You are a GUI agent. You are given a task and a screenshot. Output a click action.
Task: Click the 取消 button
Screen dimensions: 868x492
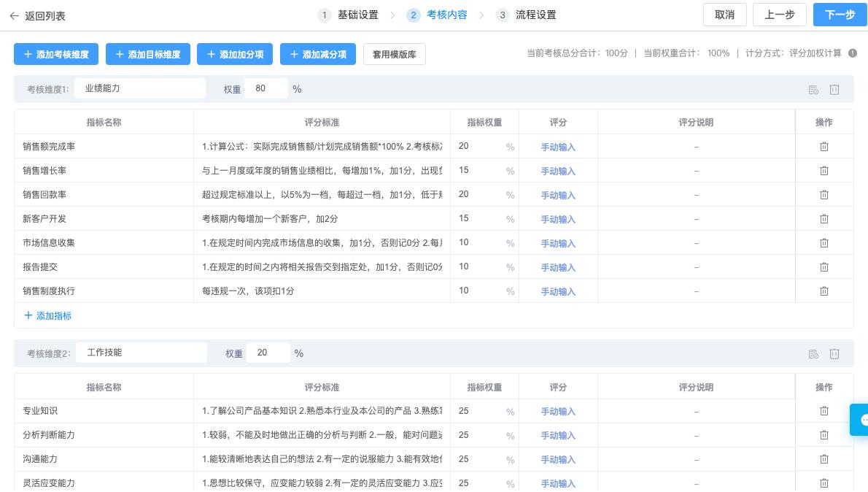(x=724, y=15)
